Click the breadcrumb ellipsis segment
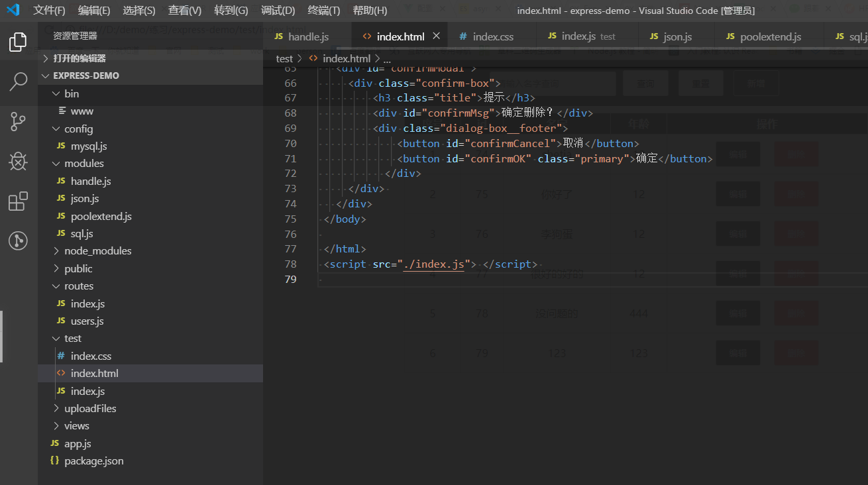Screen dimensions: 868x485 (x=387, y=58)
